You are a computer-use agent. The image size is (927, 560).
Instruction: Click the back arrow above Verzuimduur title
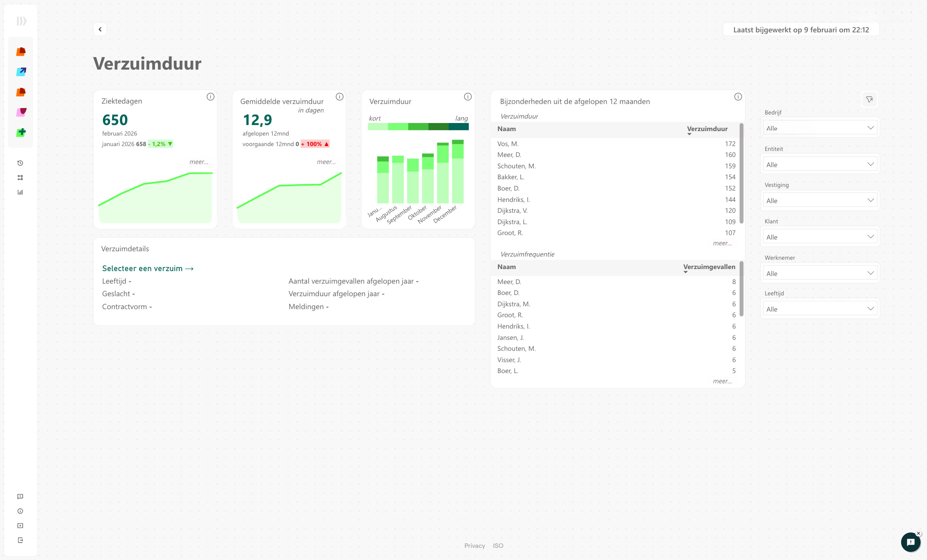pos(100,29)
